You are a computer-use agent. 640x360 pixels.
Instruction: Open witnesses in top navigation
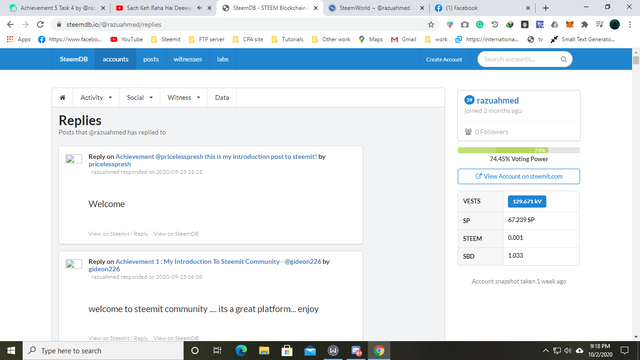click(x=188, y=59)
